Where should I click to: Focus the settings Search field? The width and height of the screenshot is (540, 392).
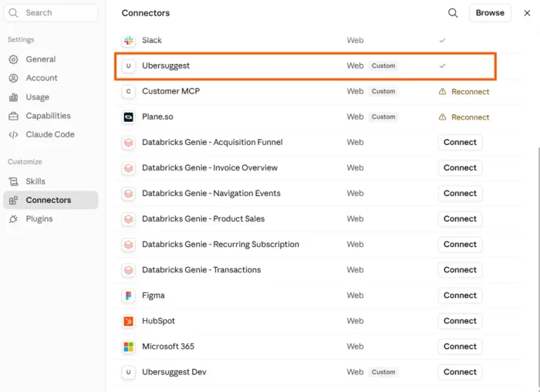(51, 13)
